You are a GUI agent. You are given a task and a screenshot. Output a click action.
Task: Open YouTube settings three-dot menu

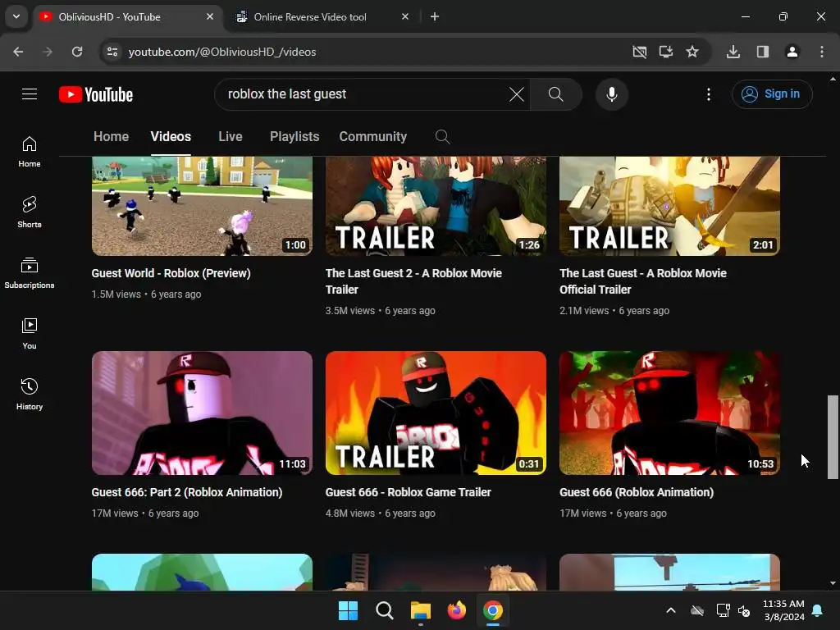coord(708,94)
